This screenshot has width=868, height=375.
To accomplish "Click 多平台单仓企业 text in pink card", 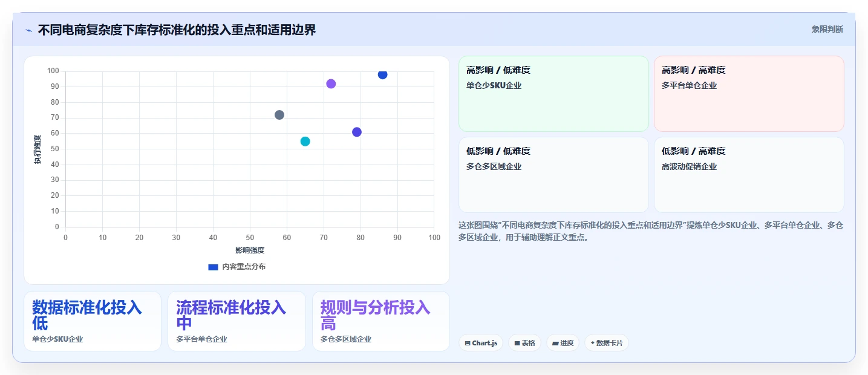I will tap(689, 85).
